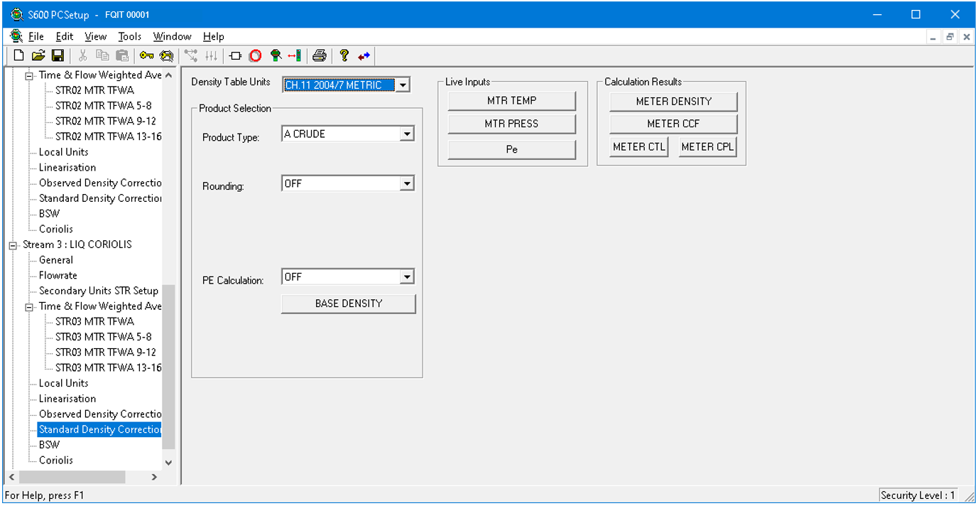
Task: Click the red circle toolbar icon
Action: pyautogui.click(x=256, y=55)
